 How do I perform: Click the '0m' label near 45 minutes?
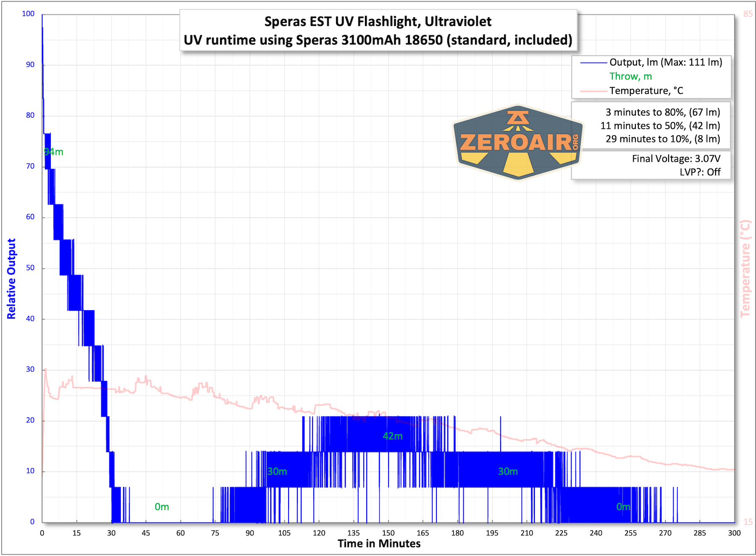point(162,507)
